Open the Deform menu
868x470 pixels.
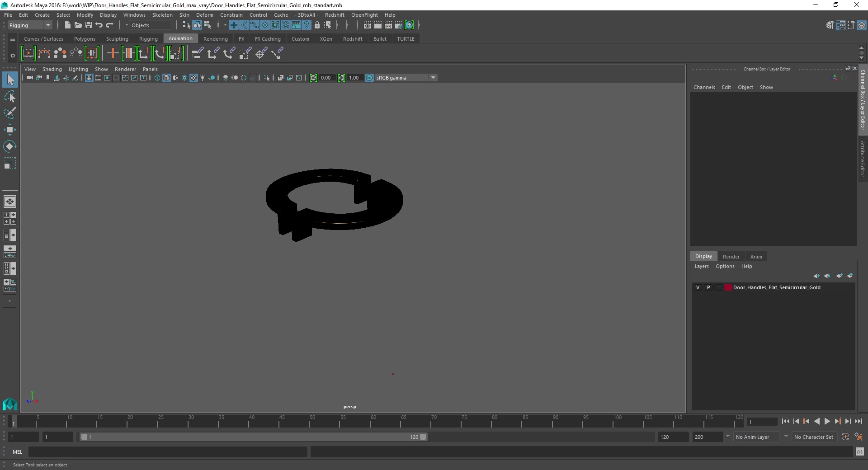pos(204,15)
